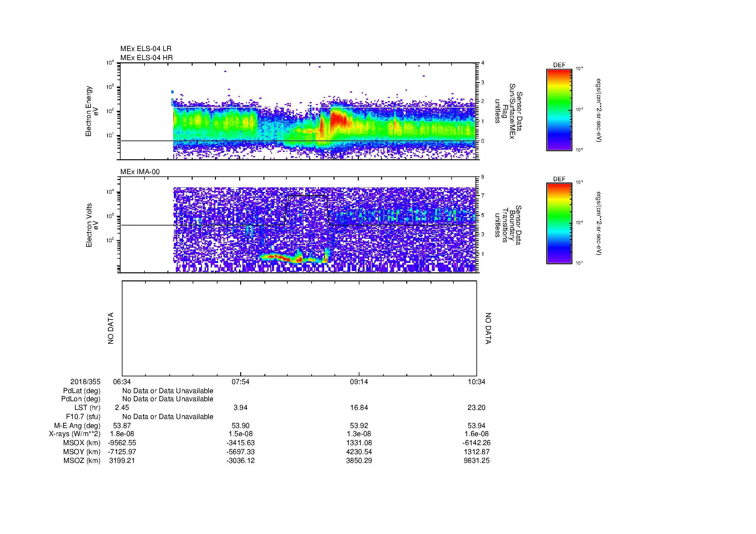This screenshot has width=756, height=534.
Task: Click the top color bar units label
Action: 599,110
